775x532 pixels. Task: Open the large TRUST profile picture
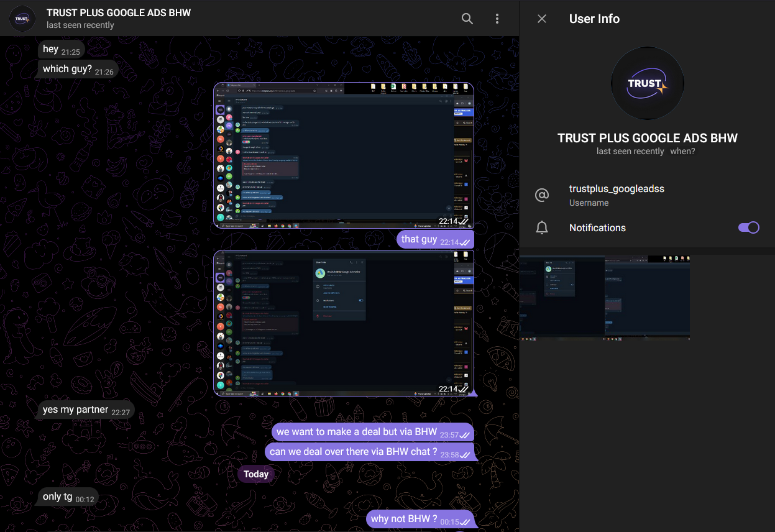[647, 83]
